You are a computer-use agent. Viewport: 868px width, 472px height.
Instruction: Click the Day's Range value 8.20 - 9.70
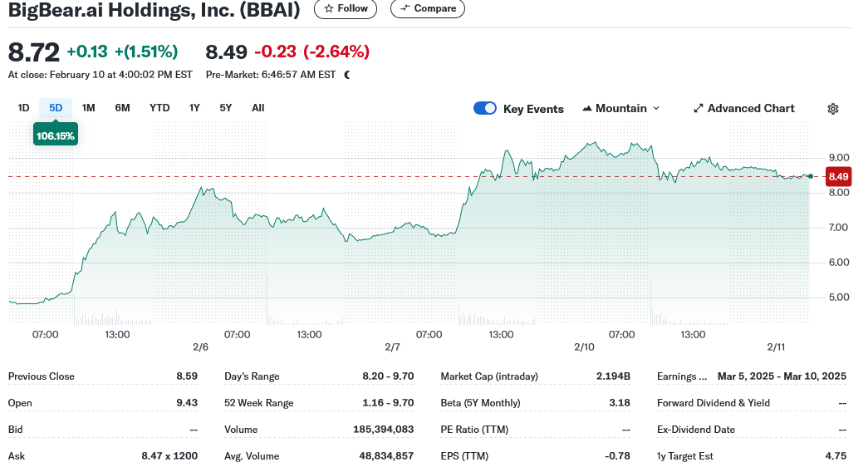(x=388, y=376)
